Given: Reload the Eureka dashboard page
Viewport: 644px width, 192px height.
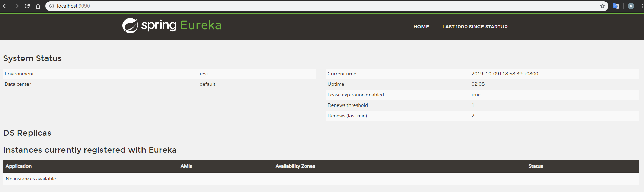Looking at the screenshot, I should tap(27, 6).
